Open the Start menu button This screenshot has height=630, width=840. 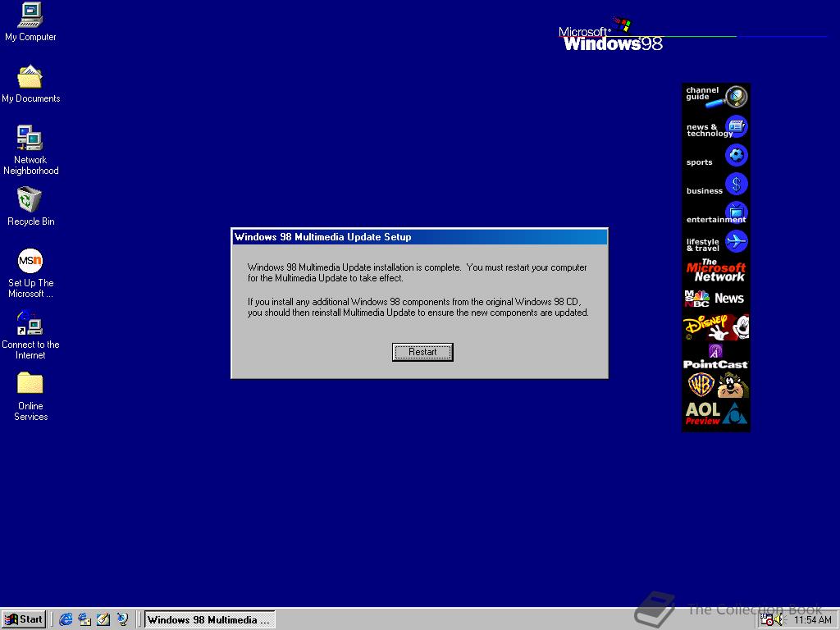click(24, 619)
